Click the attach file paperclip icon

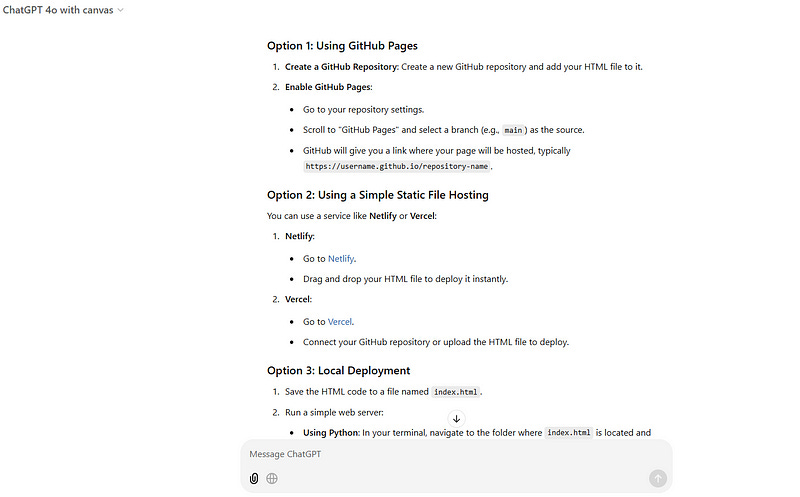254,478
